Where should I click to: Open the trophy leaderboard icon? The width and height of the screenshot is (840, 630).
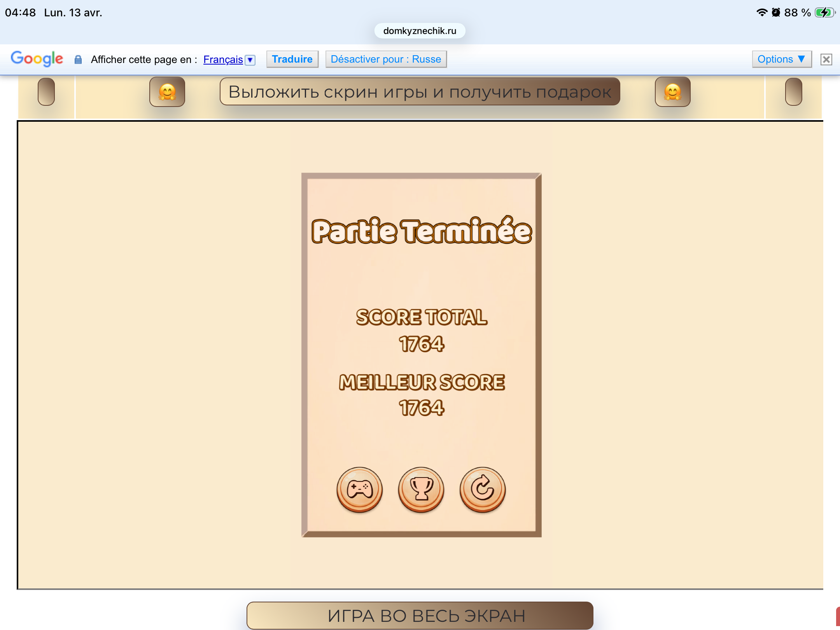pos(421,489)
